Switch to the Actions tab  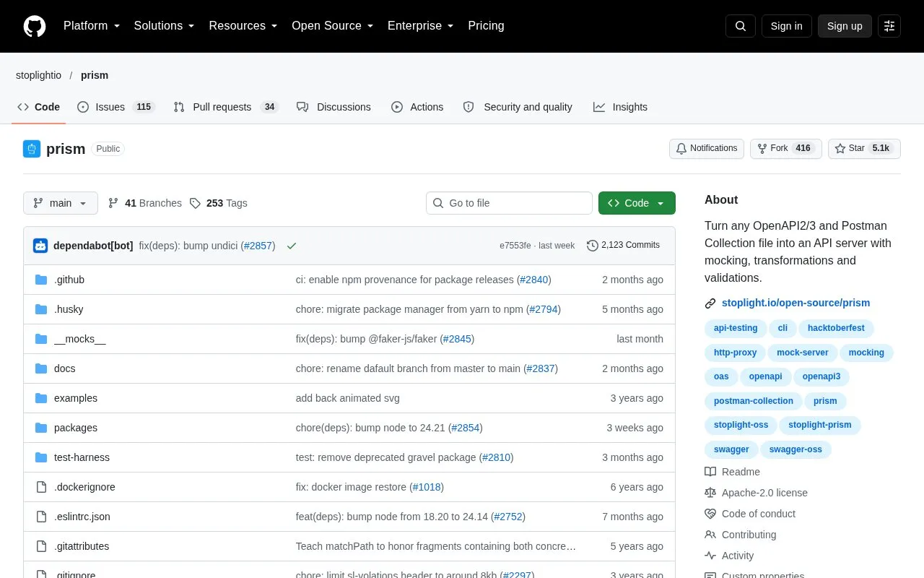(417, 107)
